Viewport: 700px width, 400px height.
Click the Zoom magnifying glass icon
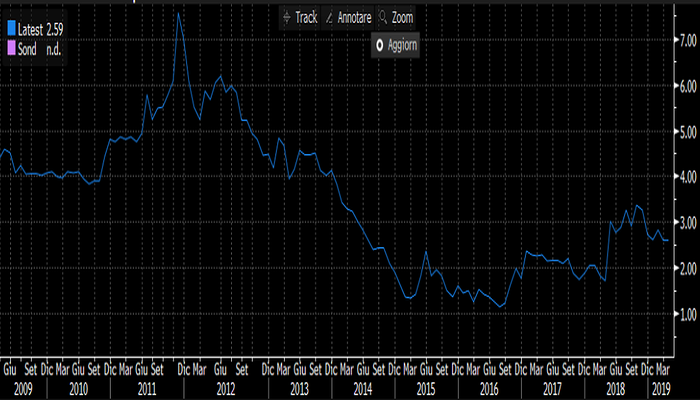pyautogui.click(x=382, y=18)
